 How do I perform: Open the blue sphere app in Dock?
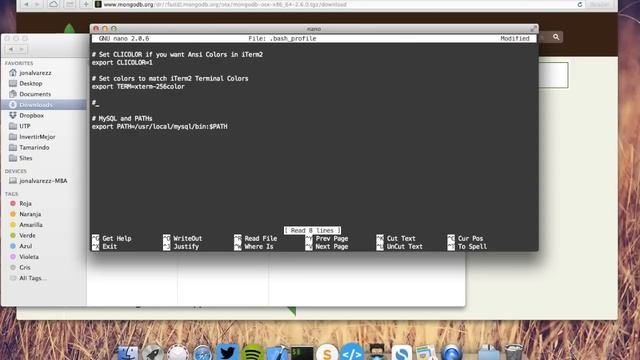click(451, 353)
